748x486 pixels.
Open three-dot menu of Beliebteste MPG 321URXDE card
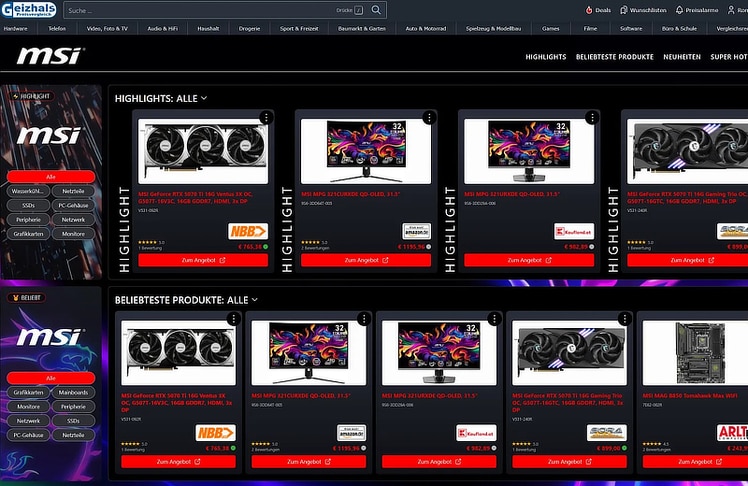tap(494, 319)
